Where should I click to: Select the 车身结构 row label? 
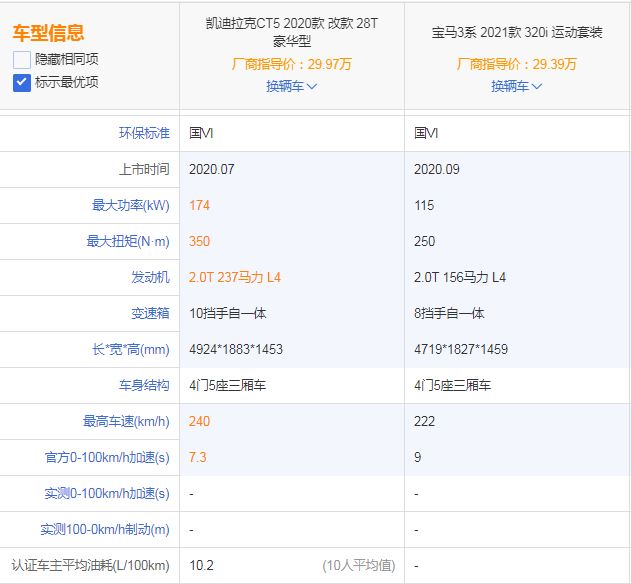(x=144, y=385)
